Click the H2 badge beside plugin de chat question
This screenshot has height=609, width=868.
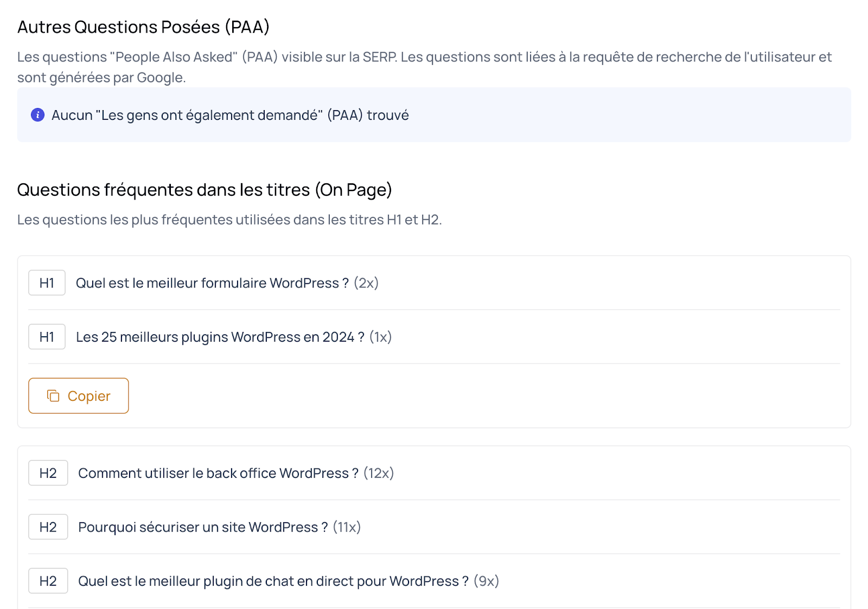tap(48, 581)
